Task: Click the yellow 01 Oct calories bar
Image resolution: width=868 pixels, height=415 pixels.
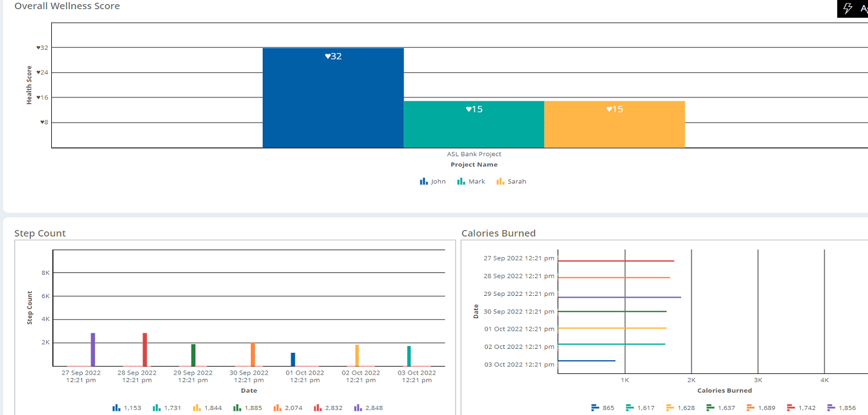Action: pos(612,328)
